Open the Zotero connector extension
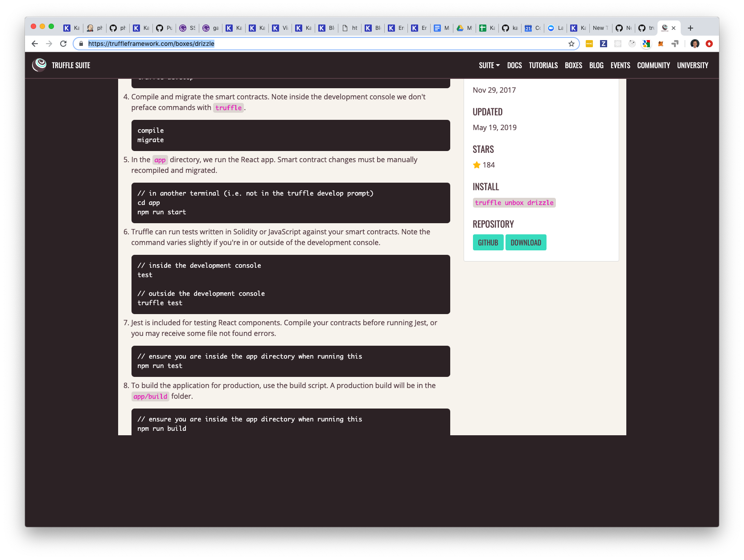The image size is (744, 560). coord(603,44)
